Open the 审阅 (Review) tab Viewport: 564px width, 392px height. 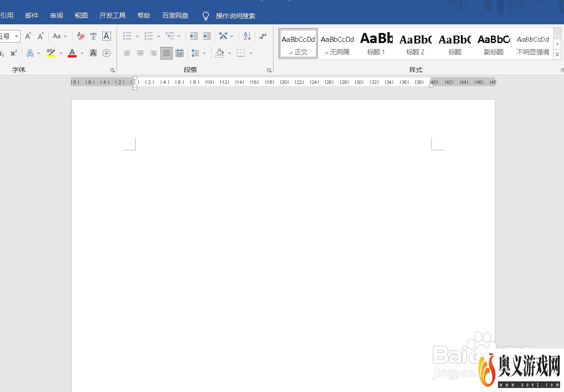pyautogui.click(x=57, y=16)
